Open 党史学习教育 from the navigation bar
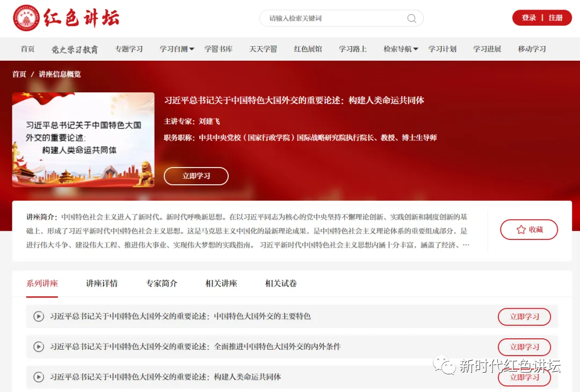Screen dimensions: 580x392 [75, 49]
